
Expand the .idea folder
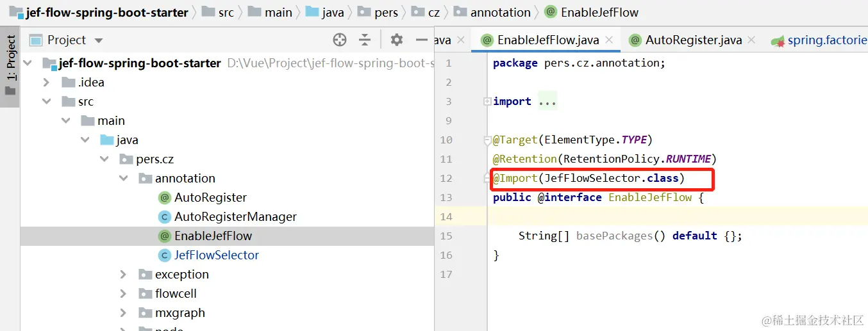(x=46, y=83)
